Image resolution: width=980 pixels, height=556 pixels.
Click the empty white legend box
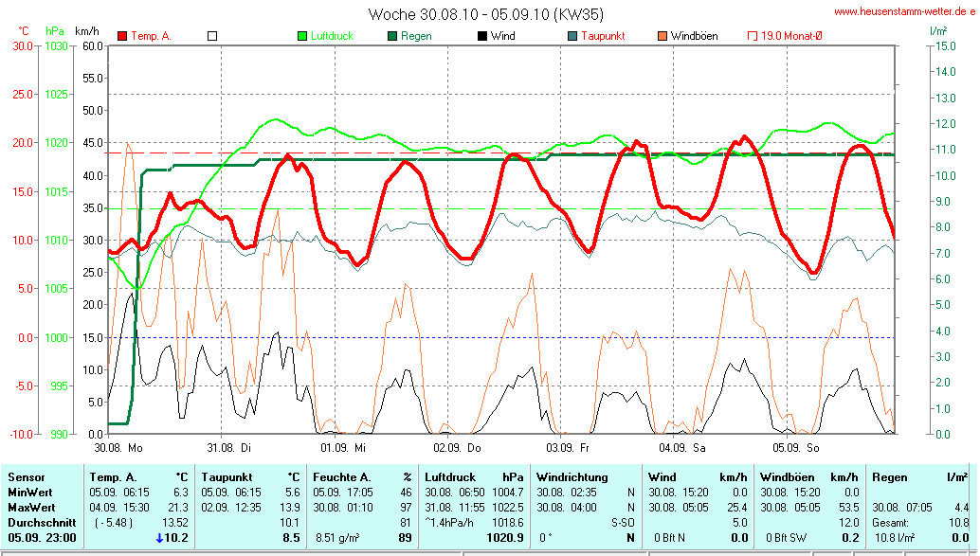pyautogui.click(x=212, y=36)
